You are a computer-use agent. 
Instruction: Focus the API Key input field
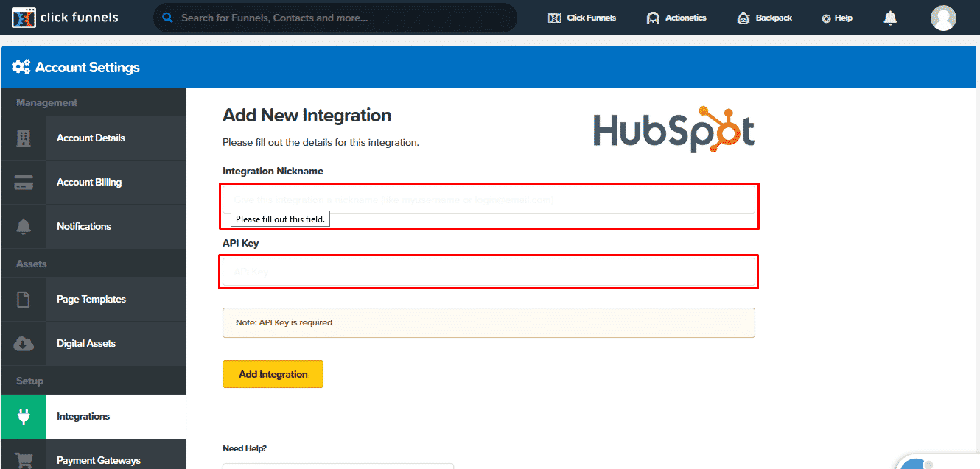489,272
